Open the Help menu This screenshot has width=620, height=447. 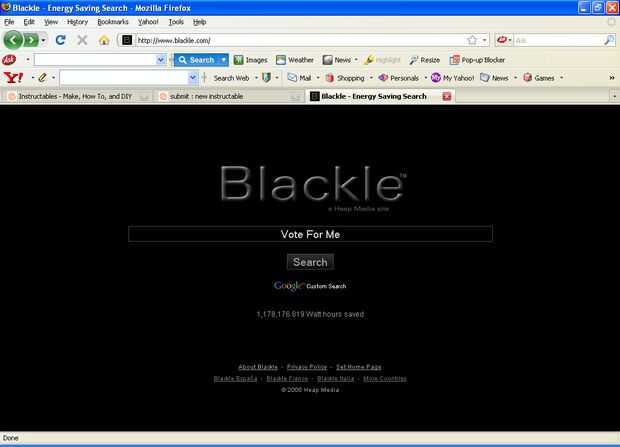200,22
